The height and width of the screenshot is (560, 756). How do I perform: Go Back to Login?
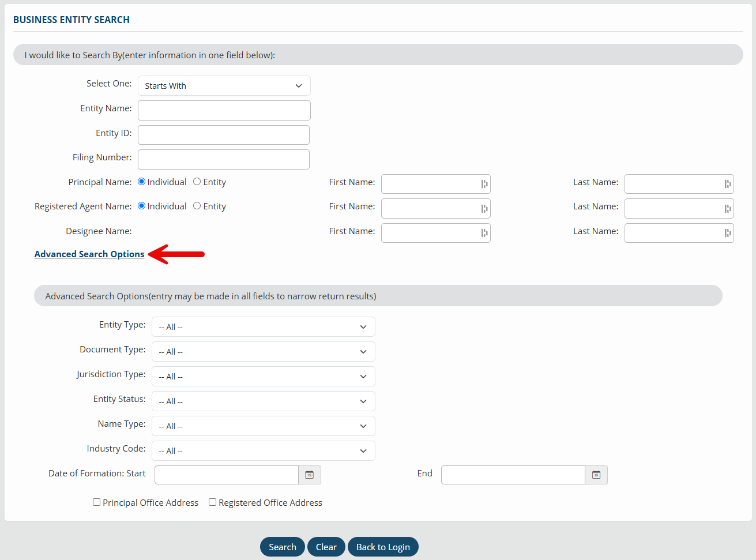(x=383, y=547)
